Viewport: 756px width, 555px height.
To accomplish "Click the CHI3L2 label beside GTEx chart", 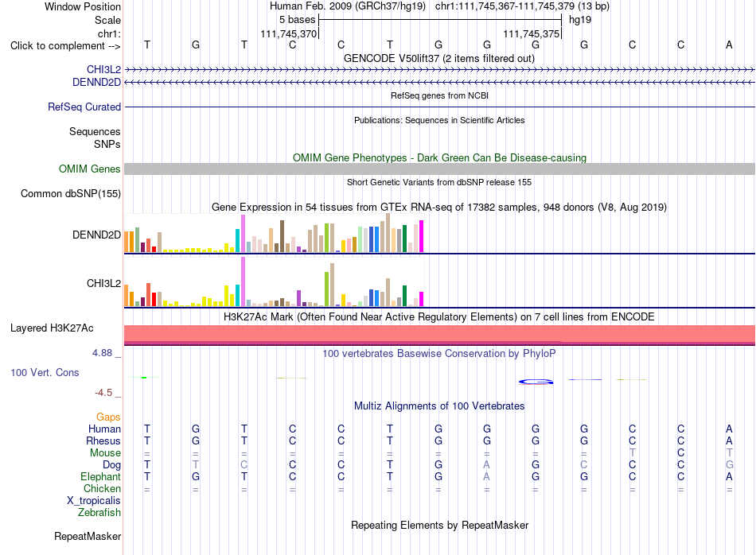I will 103,283.
